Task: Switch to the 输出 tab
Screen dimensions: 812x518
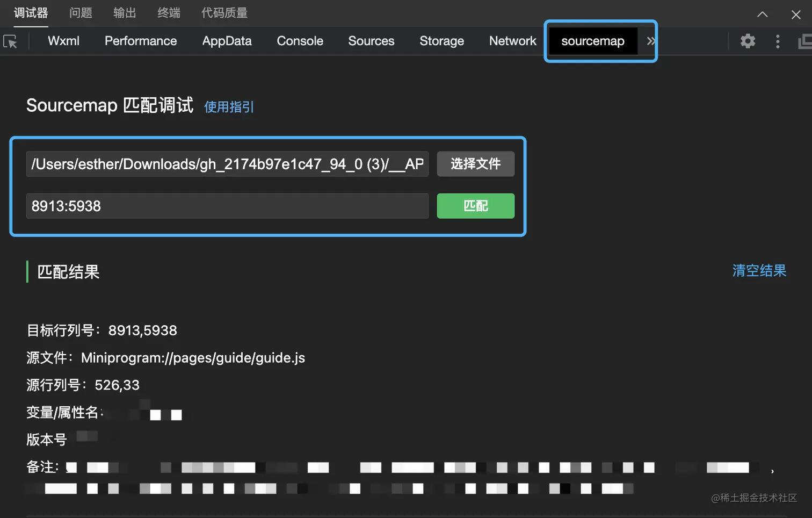Action: tap(125, 13)
